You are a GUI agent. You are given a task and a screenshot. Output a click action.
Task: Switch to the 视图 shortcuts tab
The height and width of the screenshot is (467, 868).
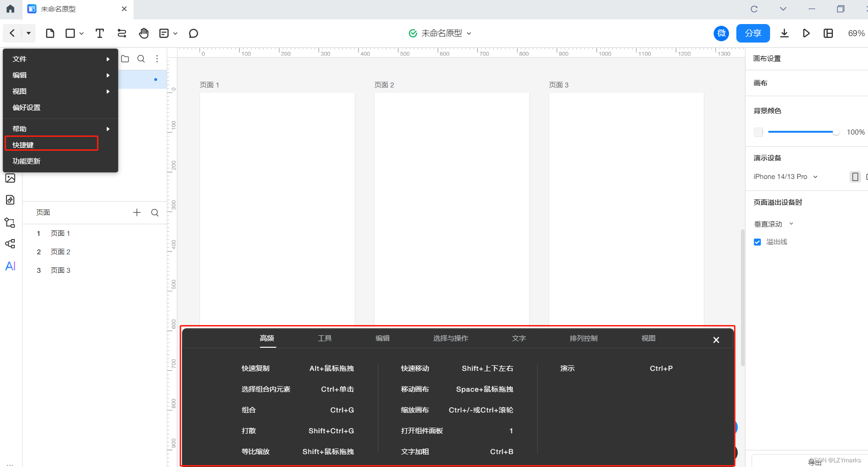tap(649, 338)
